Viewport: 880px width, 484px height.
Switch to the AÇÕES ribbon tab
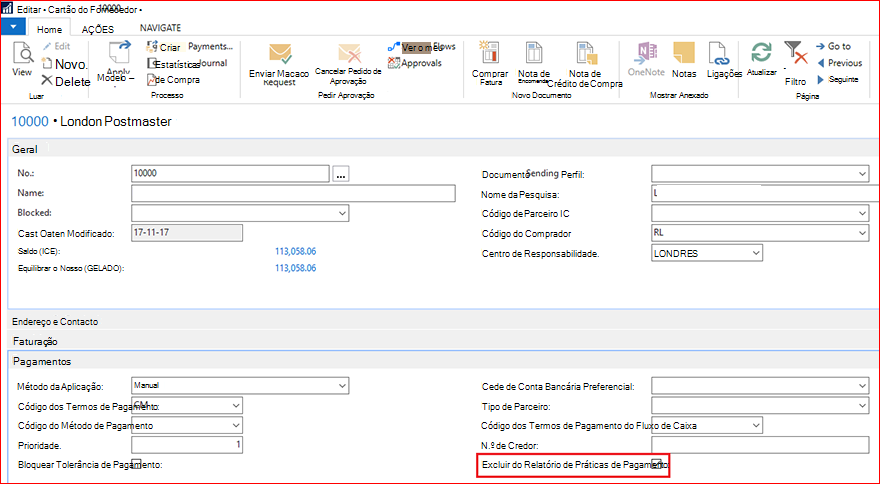(98, 29)
